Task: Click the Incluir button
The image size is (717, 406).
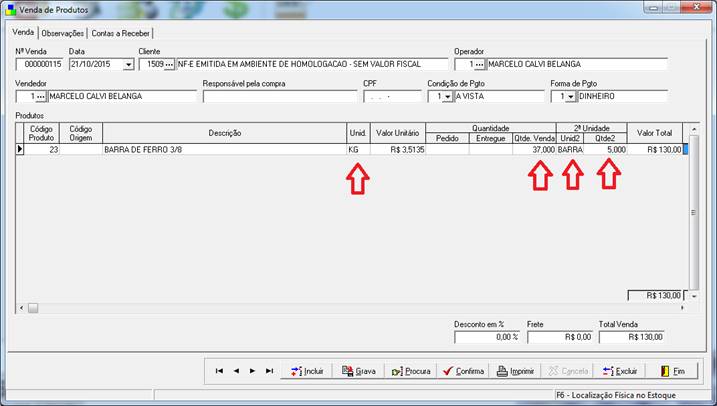Action: pyautogui.click(x=307, y=371)
